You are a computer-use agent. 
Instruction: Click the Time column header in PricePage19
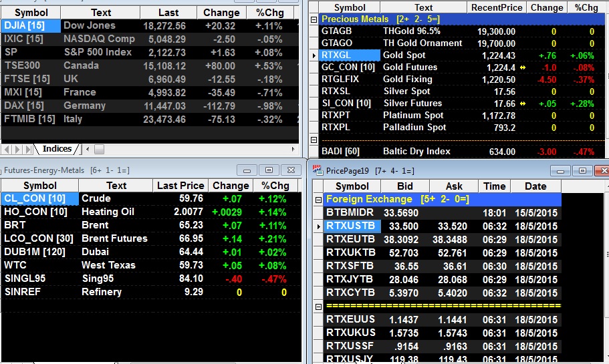495,186
